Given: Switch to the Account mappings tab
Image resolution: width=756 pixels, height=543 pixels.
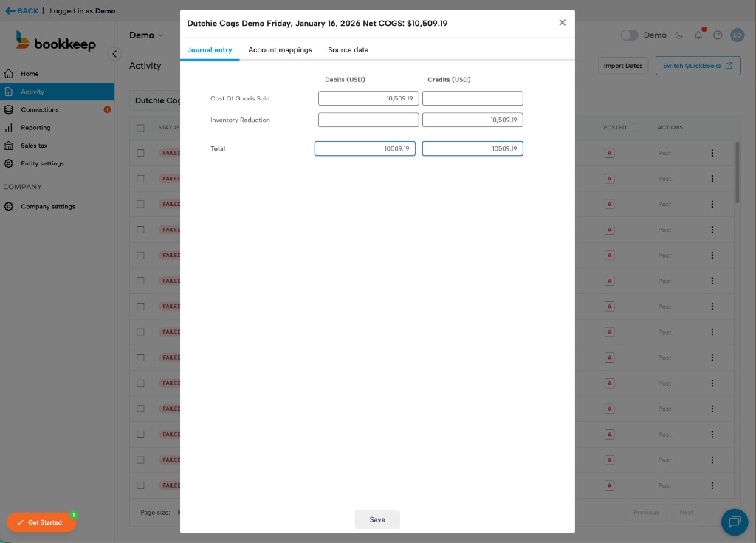Looking at the screenshot, I should click(x=280, y=50).
